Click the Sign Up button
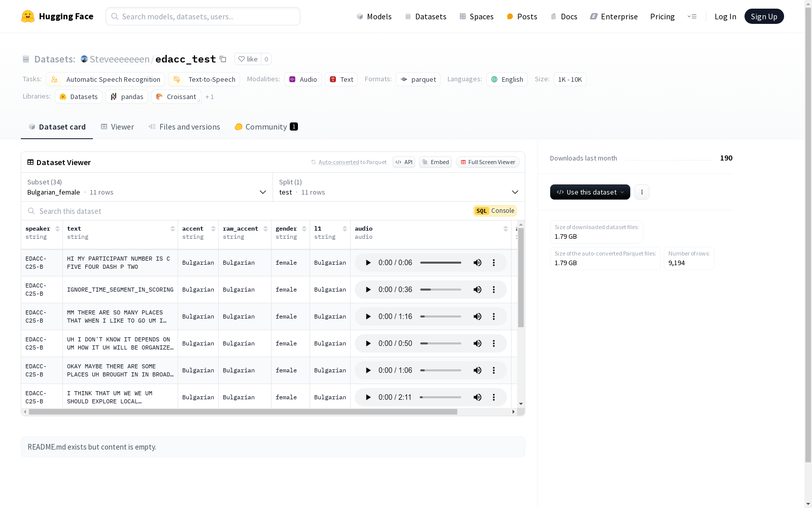Screen dimensions: 812x508 coord(764,16)
